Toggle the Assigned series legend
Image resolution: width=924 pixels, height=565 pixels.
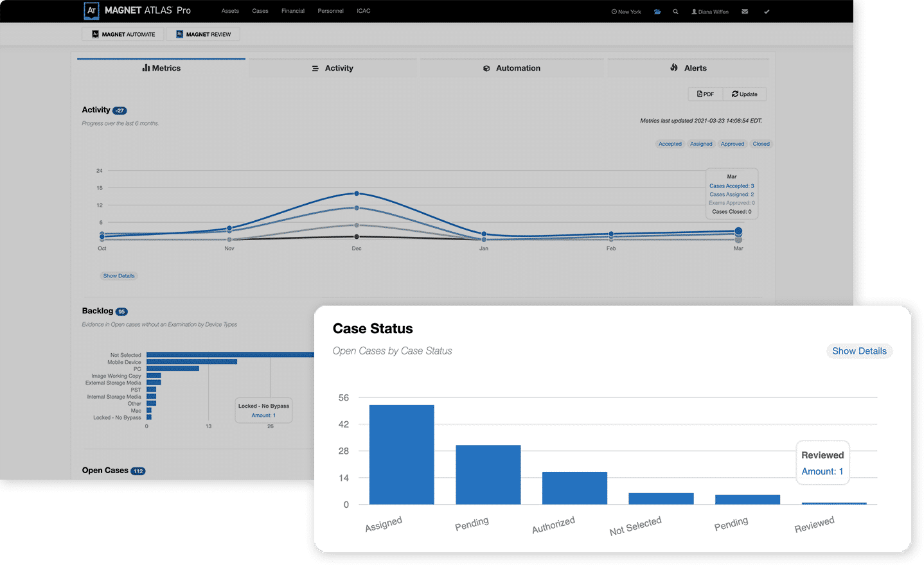[x=701, y=144]
